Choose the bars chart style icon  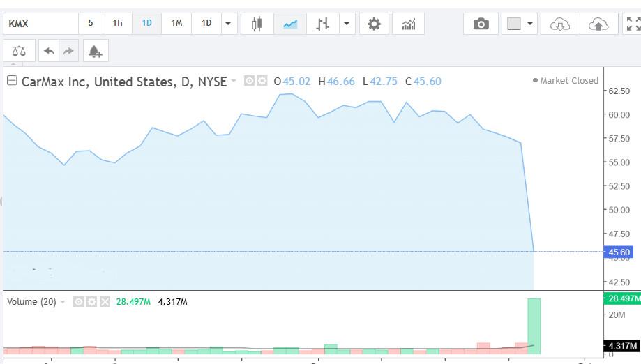coord(322,24)
